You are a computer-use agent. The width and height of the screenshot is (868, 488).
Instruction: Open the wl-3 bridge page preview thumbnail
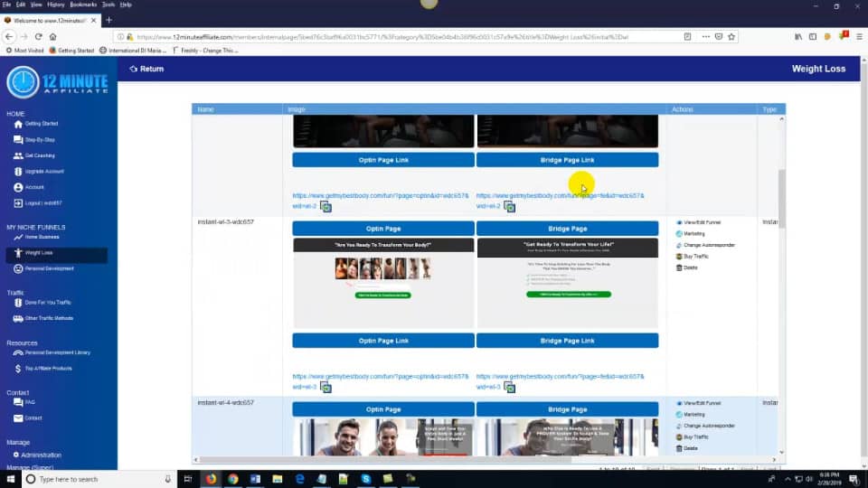pyautogui.click(x=568, y=283)
